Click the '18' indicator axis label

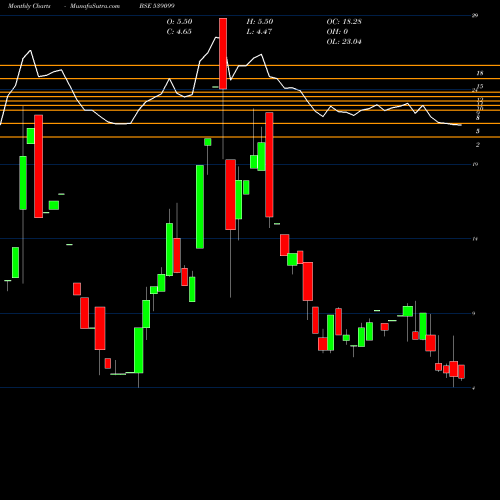tap(480, 73)
